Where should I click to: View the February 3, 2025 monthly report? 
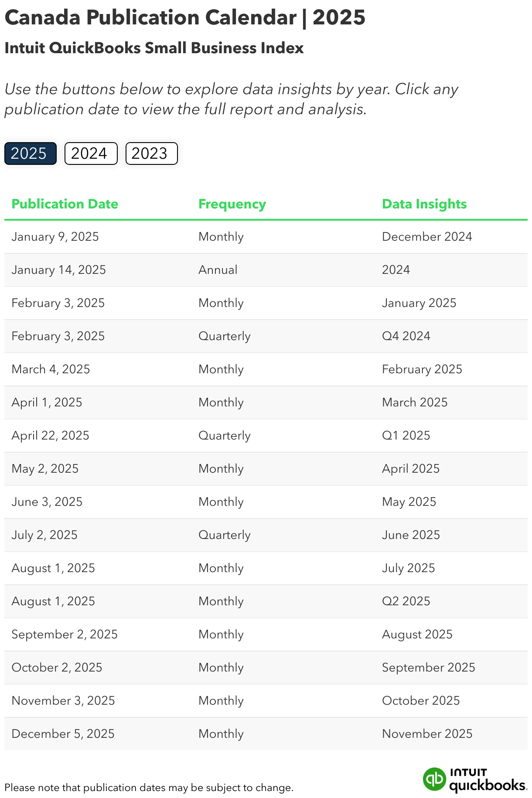point(58,303)
